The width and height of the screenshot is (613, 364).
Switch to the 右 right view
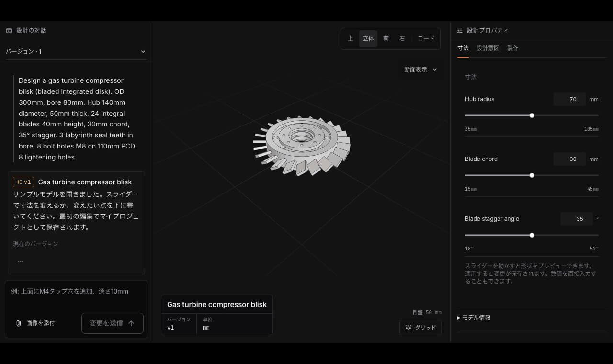click(402, 39)
